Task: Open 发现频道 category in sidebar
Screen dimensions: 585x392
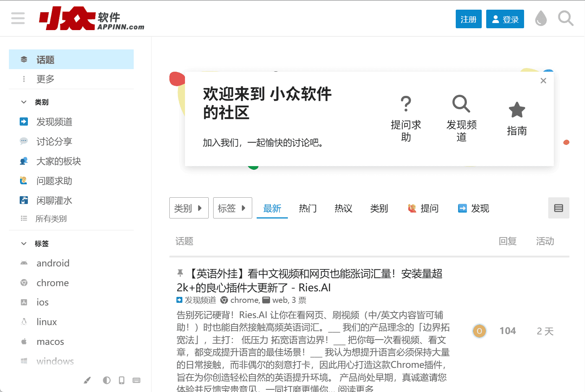Action: pyautogui.click(x=71, y=122)
